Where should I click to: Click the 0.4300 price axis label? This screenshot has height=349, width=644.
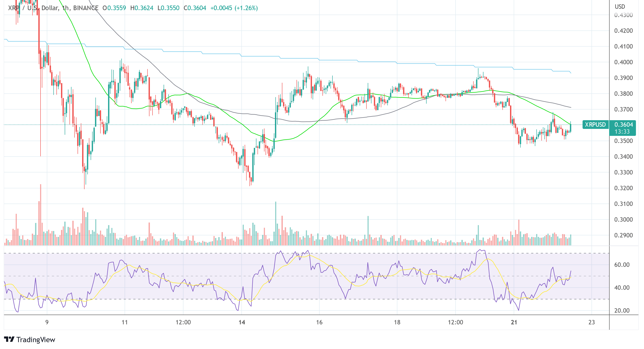(624, 15)
